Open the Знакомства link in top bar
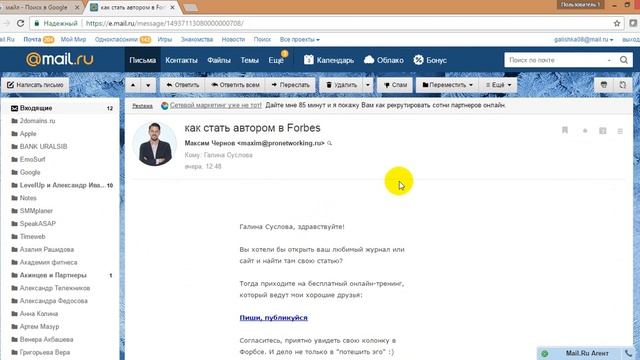The image size is (640, 360). (x=197, y=40)
